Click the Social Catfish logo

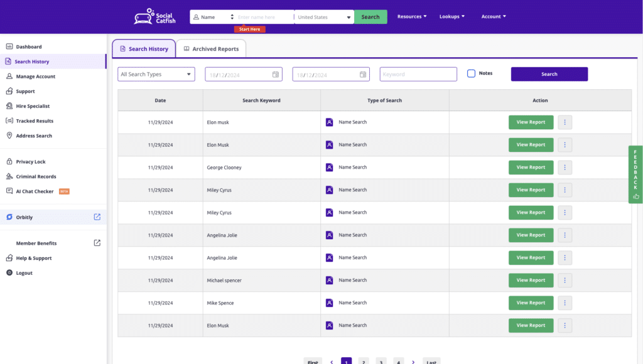pyautogui.click(x=153, y=17)
